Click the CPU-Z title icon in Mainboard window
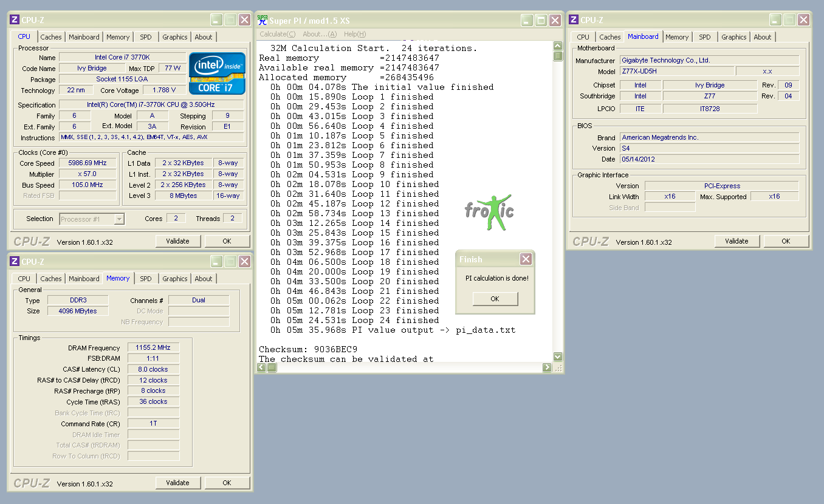The image size is (824, 504). point(574,20)
